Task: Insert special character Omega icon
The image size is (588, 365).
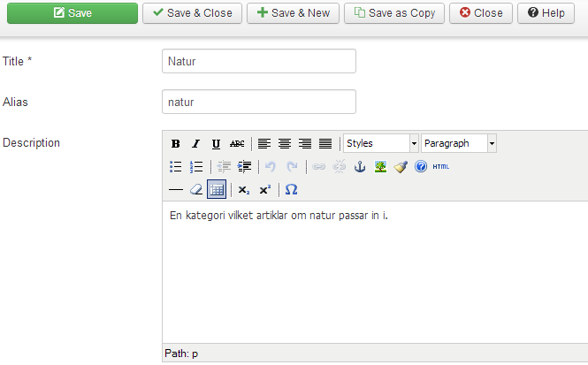Action: pos(292,190)
